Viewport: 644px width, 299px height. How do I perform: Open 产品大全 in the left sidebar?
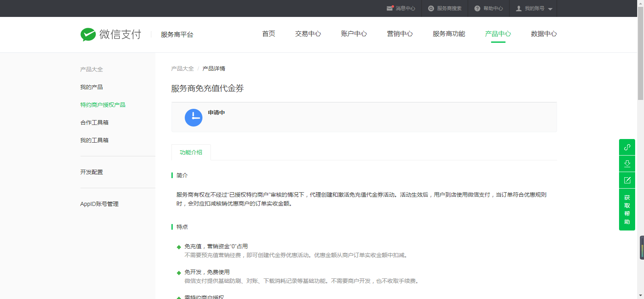pos(91,69)
